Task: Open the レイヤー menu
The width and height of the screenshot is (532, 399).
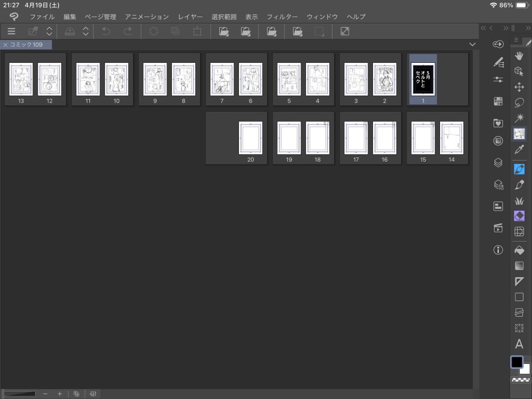Action: pos(190,16)
